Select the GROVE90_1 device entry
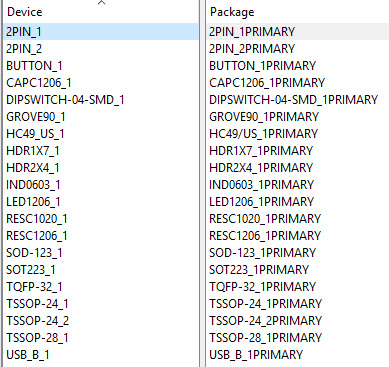The image size is (389, 367). [x=101, y=117]
